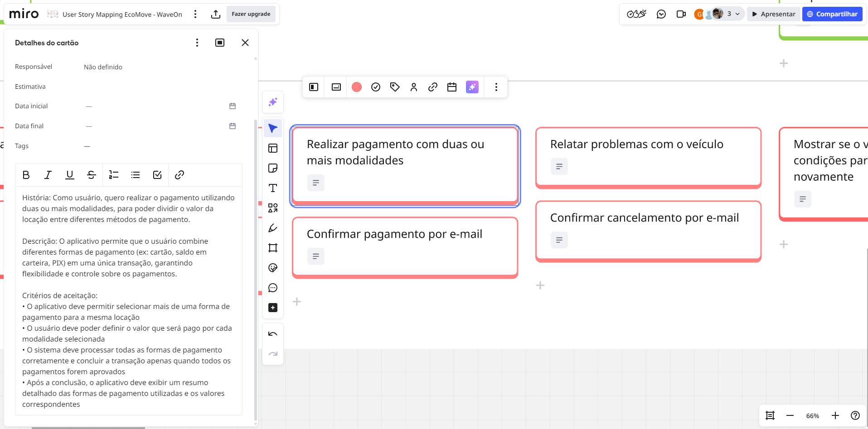Image resolution: width=868 pixels, height=429 pixels.
Task: Select the sticky note tool
Action: (x=273, y=169)
